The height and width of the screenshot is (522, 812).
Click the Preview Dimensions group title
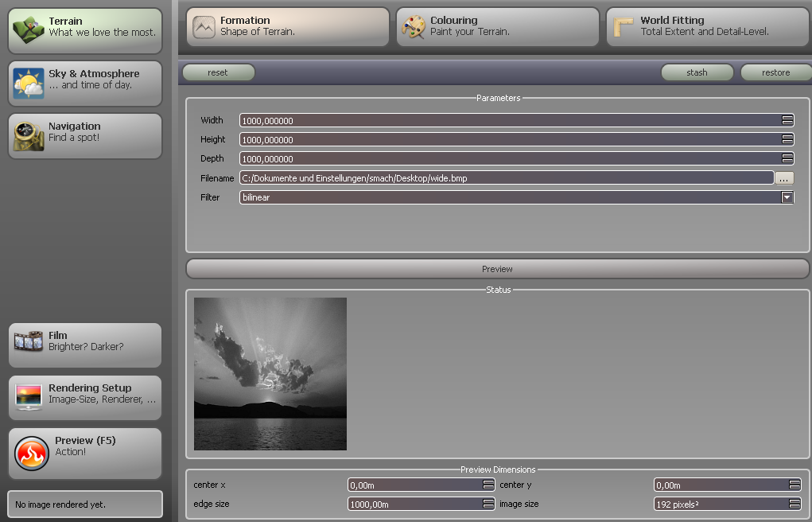coord(498,469)
